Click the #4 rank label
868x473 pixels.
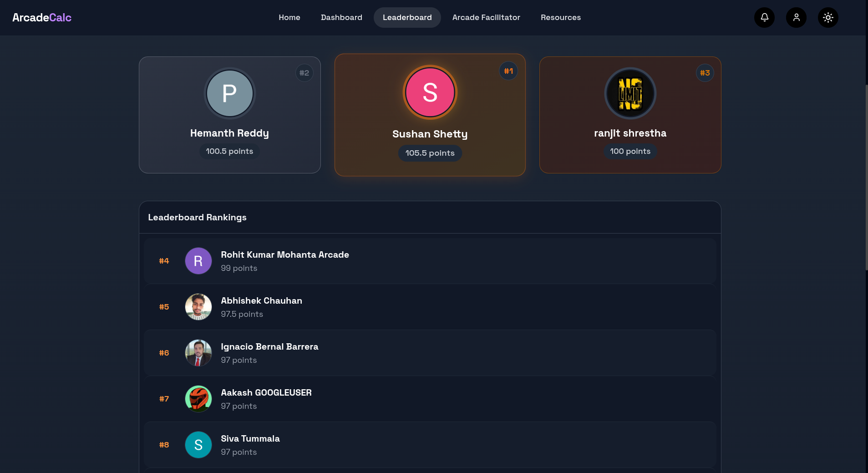click(164, 261)
